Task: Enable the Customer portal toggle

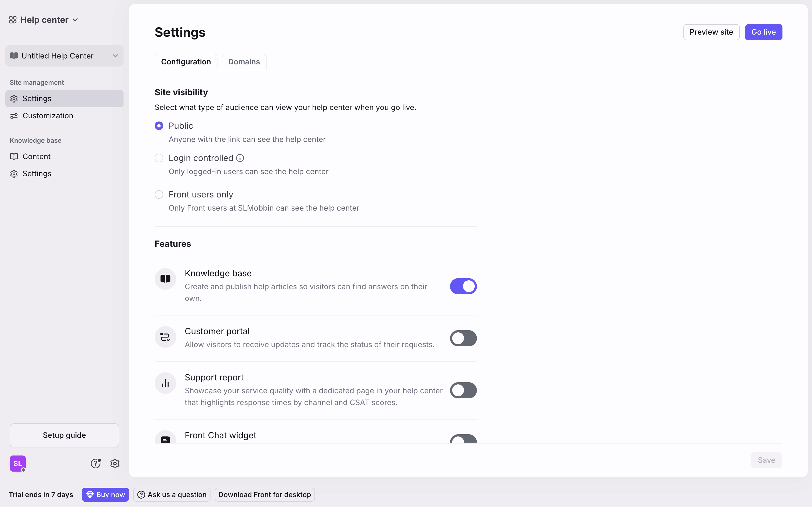Action: [x=463, y=338]
